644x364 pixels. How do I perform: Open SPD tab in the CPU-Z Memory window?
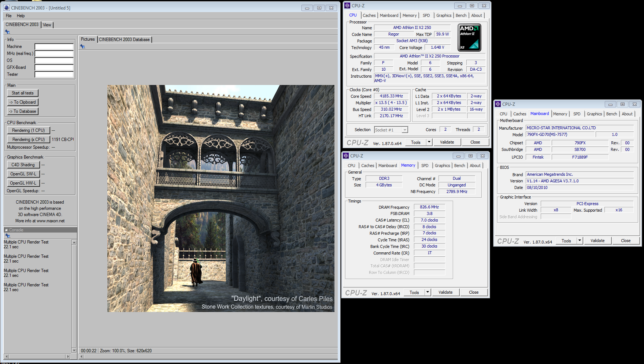pyautogui.click(x=425, y=166)
